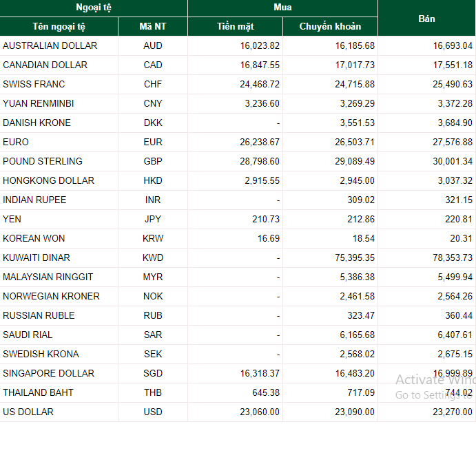Select the SINGAPORE DOLLAR cash rate 16,318.37
The width and height of the screenshot is (476, 464).
(x=260, y=373)
